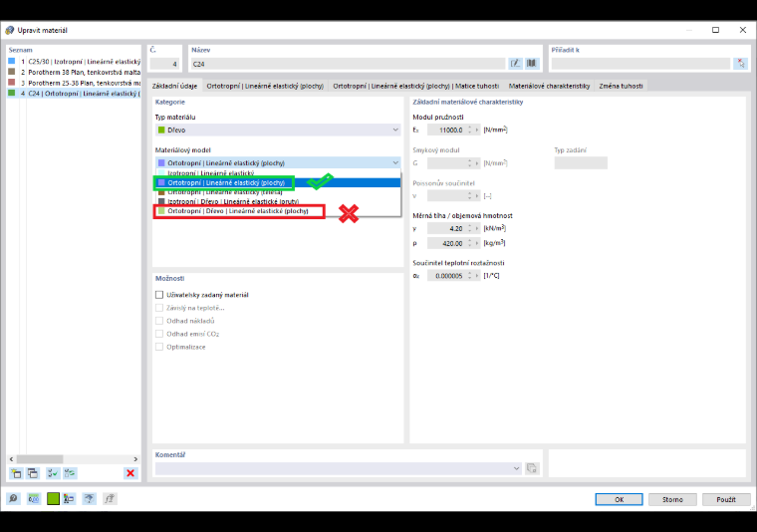
Task: Open the Matice tuhosti tab
Action: point(415,86)
